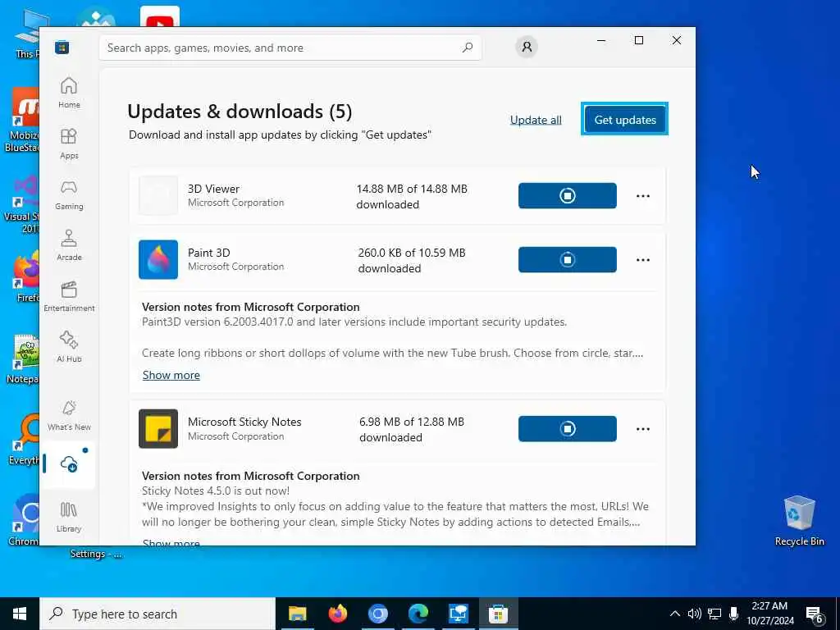Click the Updates & downloads (5) heading

pos(240,112)
